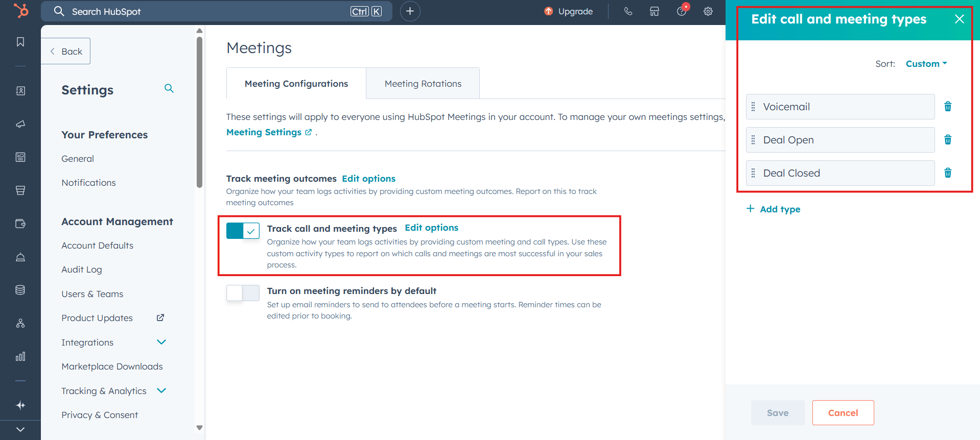Image resolution: width=980 pixels, height=440 pixels.
Task: Click the Upgrade link
Action: click(569, 11)
